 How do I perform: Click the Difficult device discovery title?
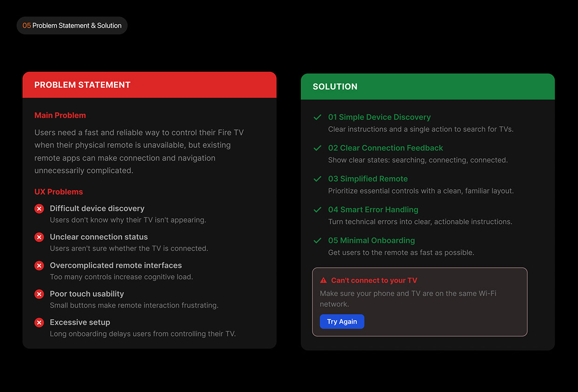point(97,209)
